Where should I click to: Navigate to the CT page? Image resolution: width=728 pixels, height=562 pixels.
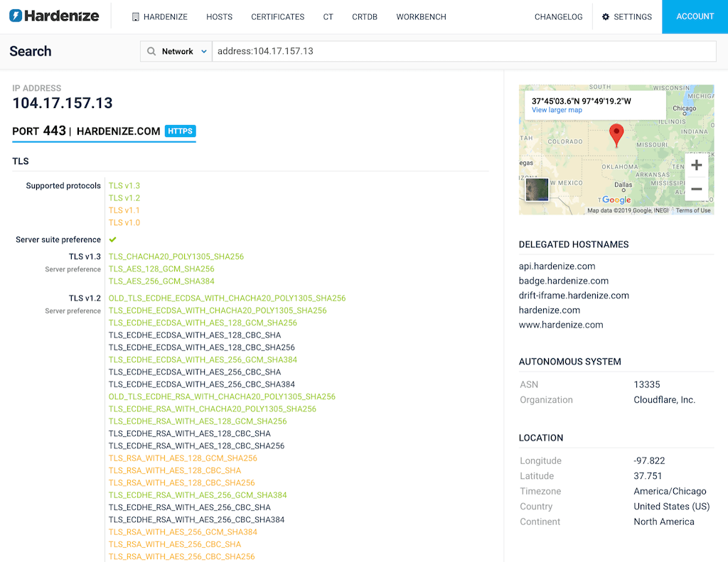pyautogui.click(x=328, y=17)
